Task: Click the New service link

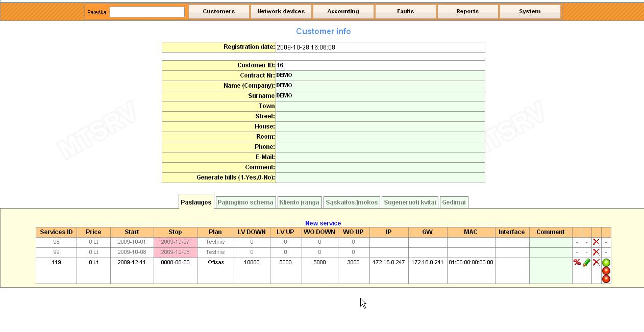Action: click(x=323, y=223)
